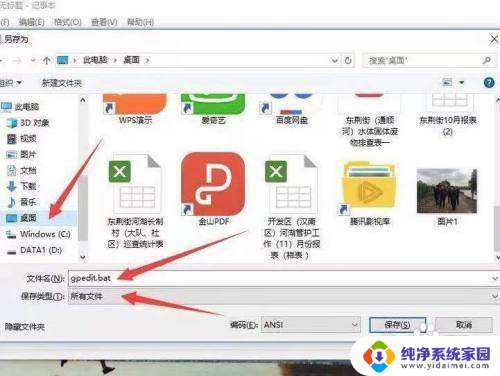The image size is (500, 376).
Task: Select 此电脑 in the navigation tree
Action: coord(20,107)
